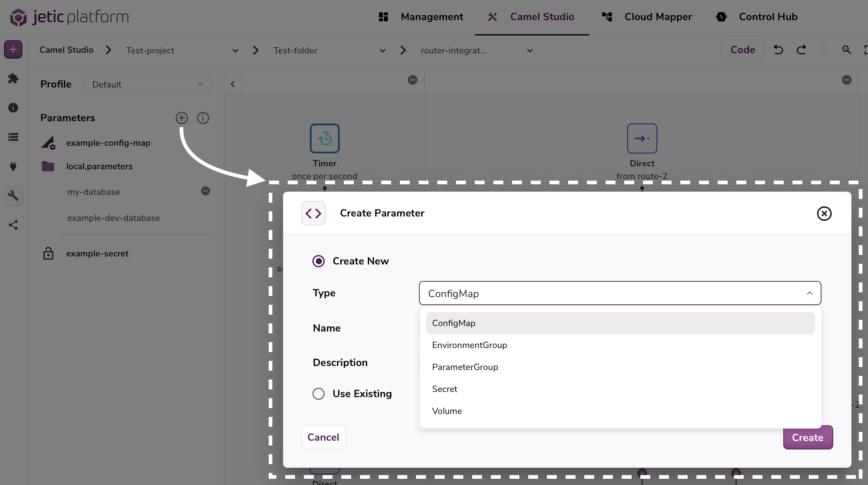868x485 pixels.
Task: Open the puzzle-piece extensions icon
Action: [x=13, y=78]
